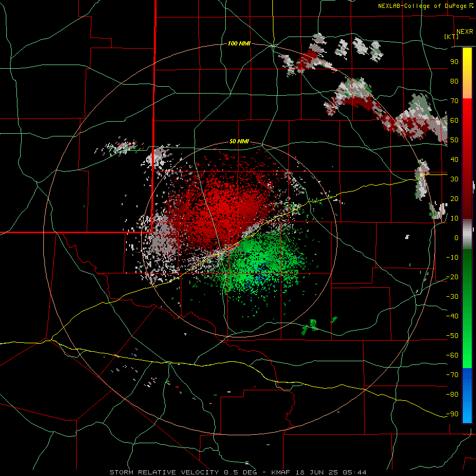Click the 10 value on velocity scale
Image resolution: width=476 pixels, height=476 pixels.
[454, 218]
